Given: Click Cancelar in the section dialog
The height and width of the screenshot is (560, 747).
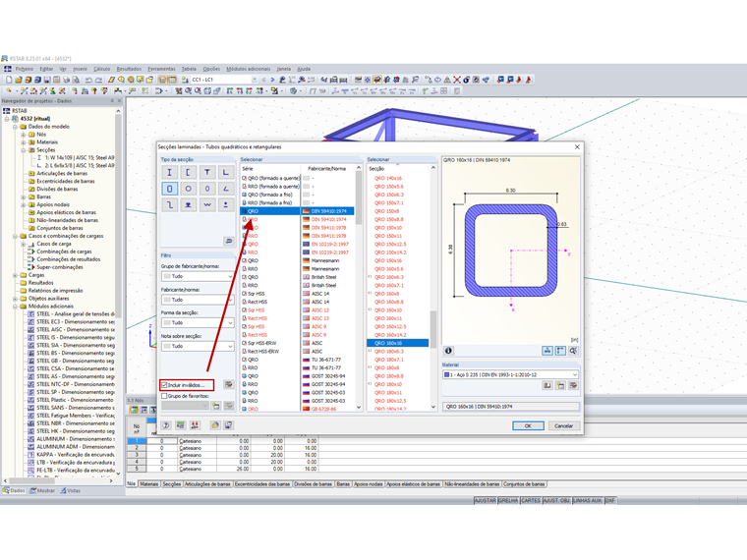Looking at the screenshot, I should tap(563, 425).
